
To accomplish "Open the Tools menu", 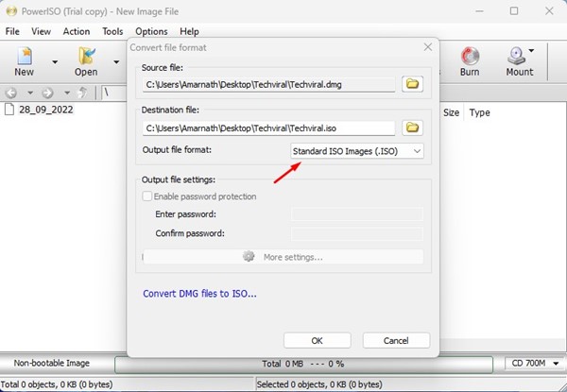I will (112, 31).
